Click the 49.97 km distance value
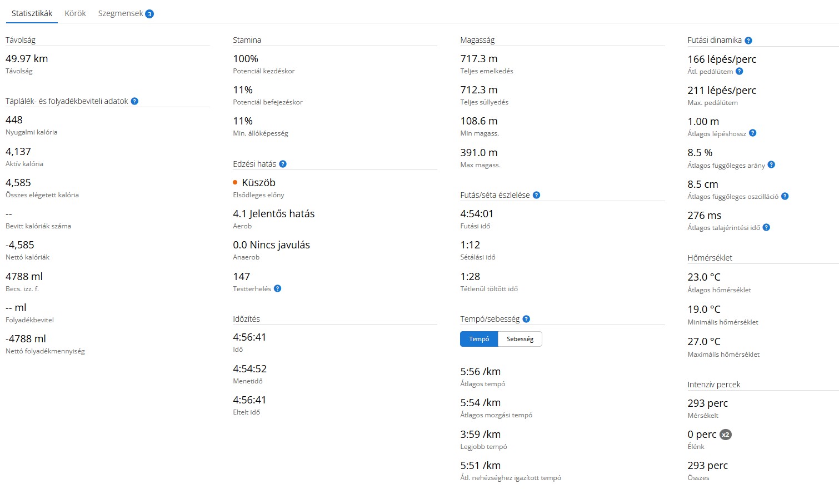 coord(27,58)
